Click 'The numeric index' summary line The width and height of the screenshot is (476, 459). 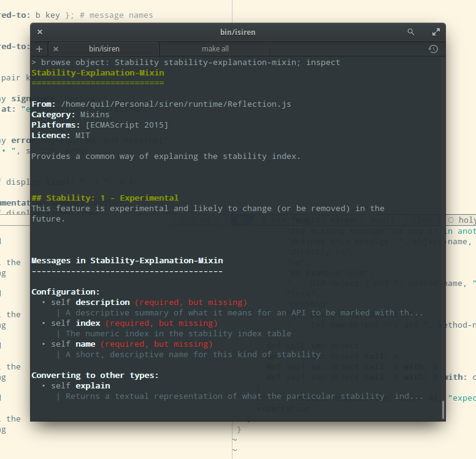point(178,334)
